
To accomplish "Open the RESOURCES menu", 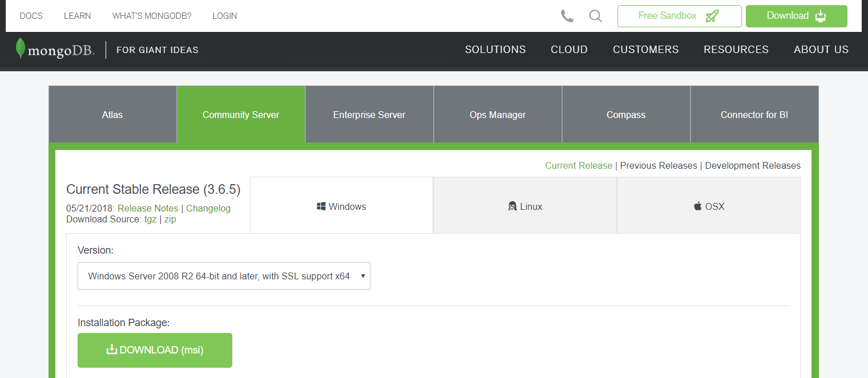I will click(x=736, y=50).
